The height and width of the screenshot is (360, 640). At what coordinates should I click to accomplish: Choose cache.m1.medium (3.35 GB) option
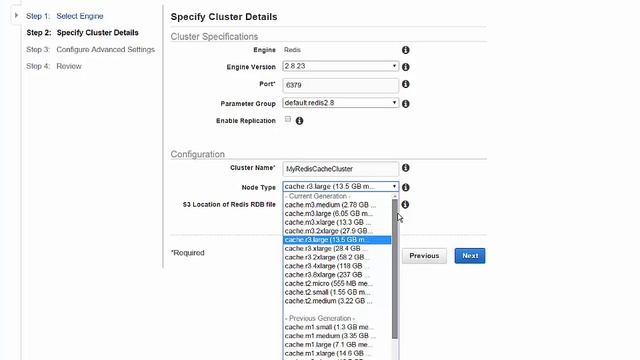click(337, 336)
